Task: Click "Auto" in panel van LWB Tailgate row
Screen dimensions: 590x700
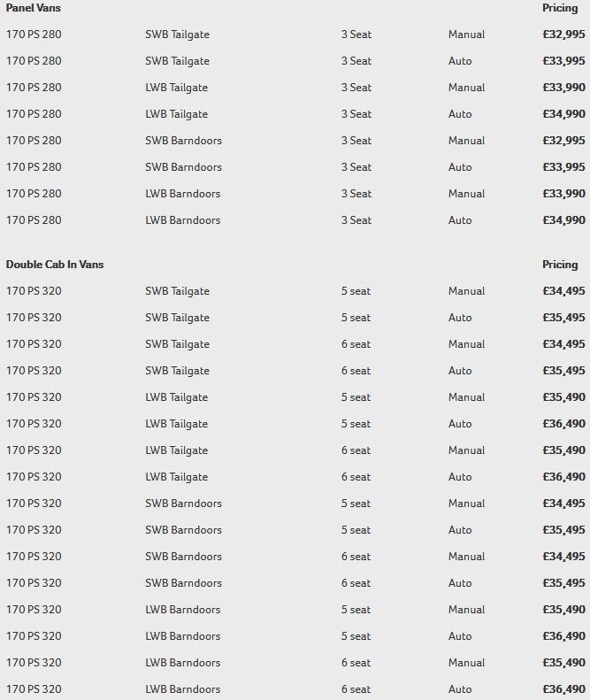Action: coord(460,114)
